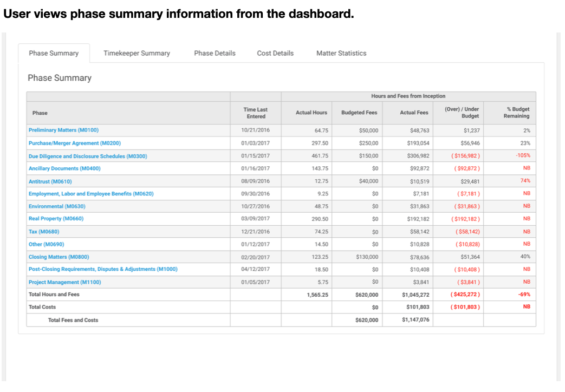The height and width of the screenshot is (392, 565).
Task: Open Preliminary Matters (M0100) phase link
Action: pos(63,130)
